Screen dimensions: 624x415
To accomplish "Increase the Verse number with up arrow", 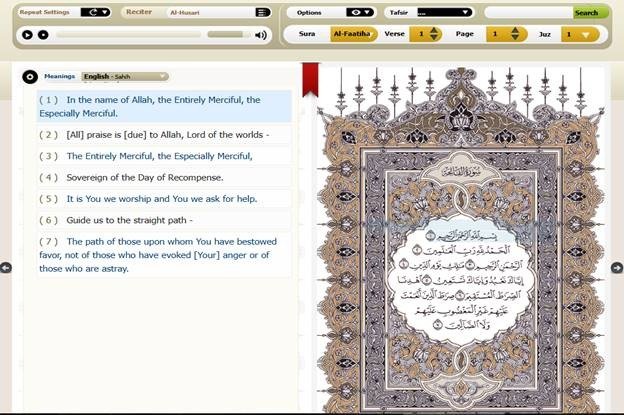I will 434,30.
